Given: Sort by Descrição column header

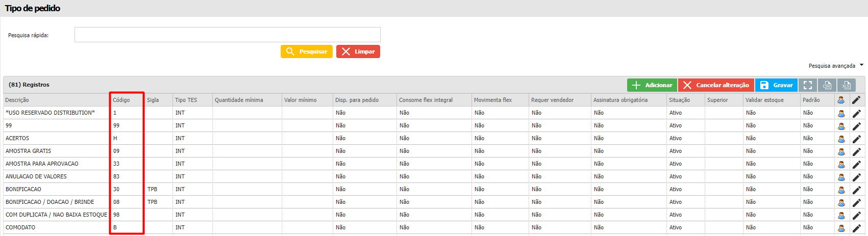Looking at the screenshot, I should click(17, 100).
